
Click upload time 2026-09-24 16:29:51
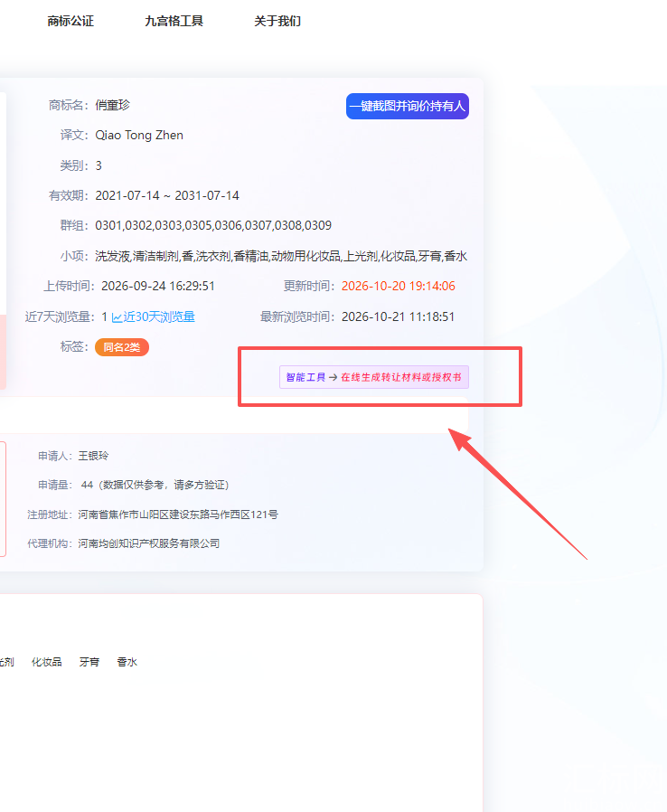[x=158, y=287]
